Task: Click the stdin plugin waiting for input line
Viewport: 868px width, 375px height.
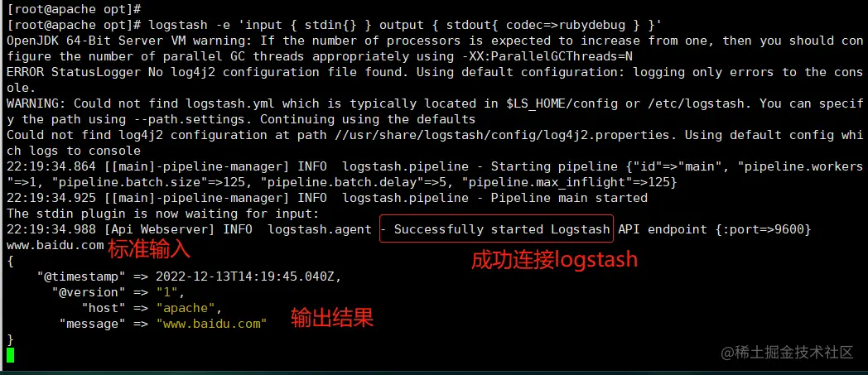Action: (163, 214)
